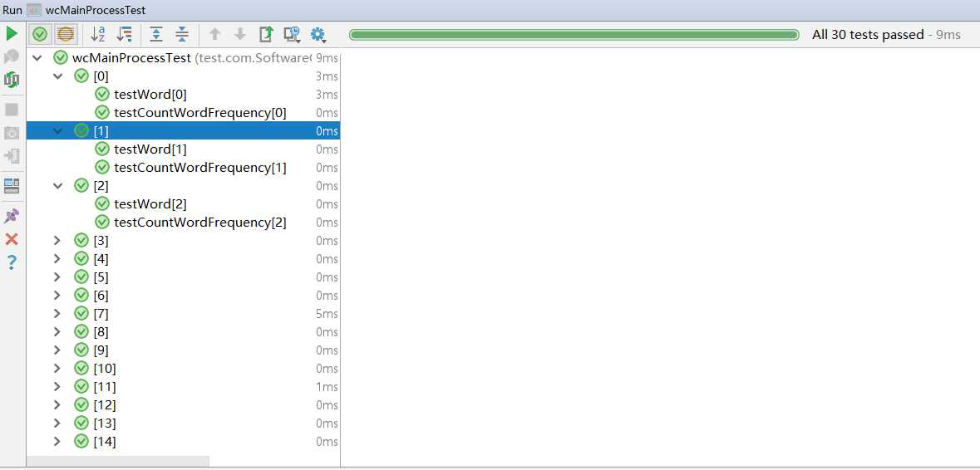The height and width of the screenshot is (470, 980).
Task: Go to previous failed test arrow
Action: [x=215, y=34]
